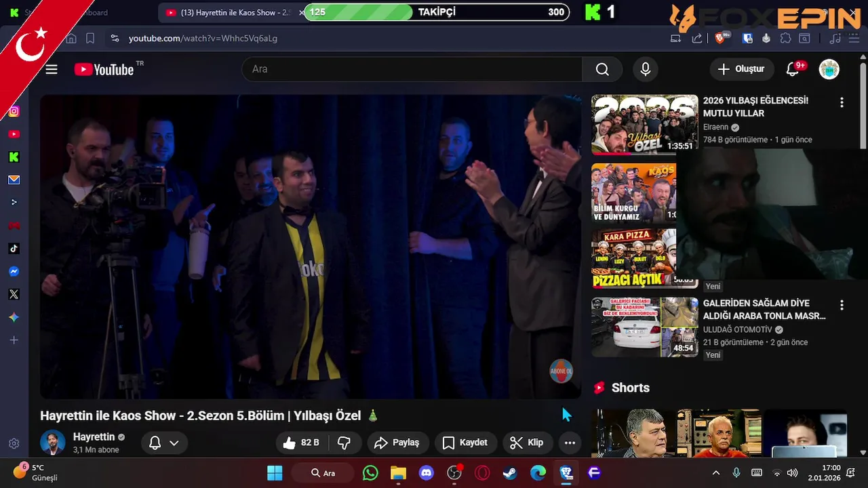Image resolution: width=868 pixels, height=488 pixels.
Task: Click the YouTube Ara search field
Action: click(412, 69)
